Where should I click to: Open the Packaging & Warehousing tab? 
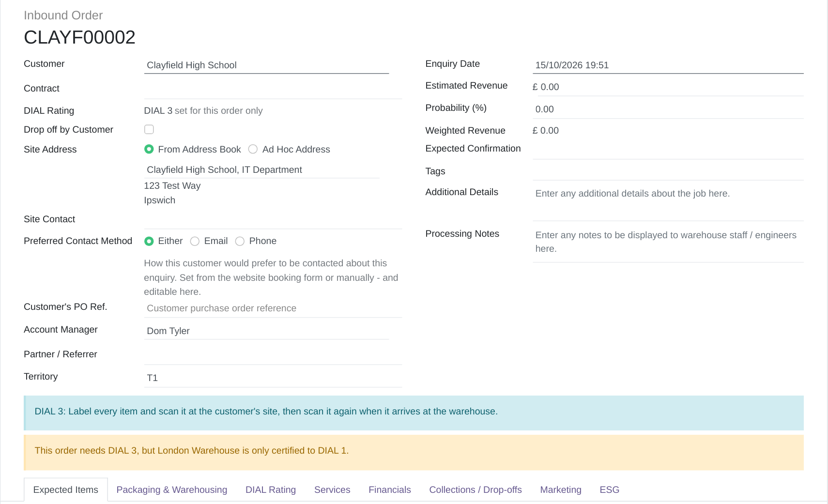pyautogui.click(x=172, y=490)
